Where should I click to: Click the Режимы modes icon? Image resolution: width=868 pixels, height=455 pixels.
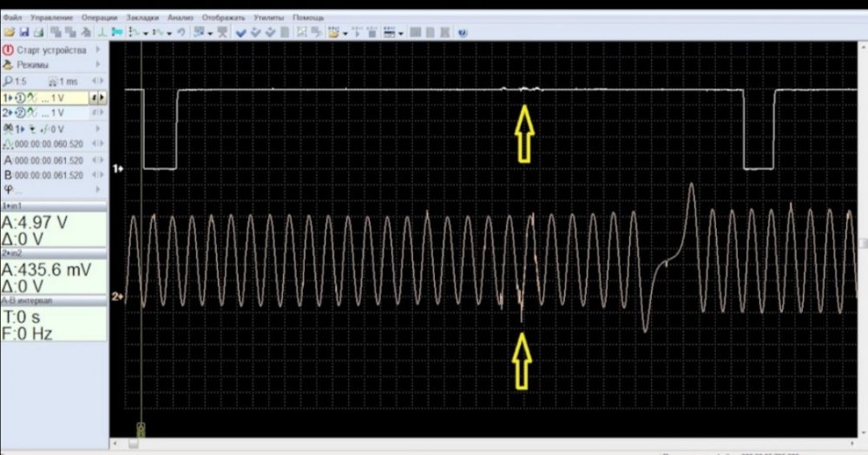(x=8, y=65)
